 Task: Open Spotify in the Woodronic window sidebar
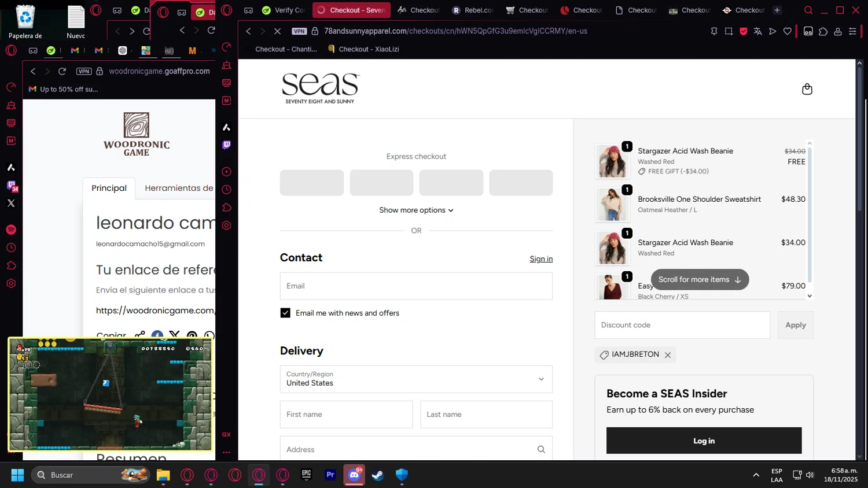(11, 230)
